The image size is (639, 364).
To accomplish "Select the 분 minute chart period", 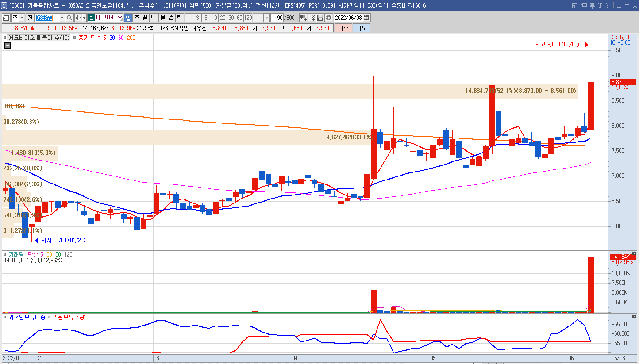I will point(163,18).
